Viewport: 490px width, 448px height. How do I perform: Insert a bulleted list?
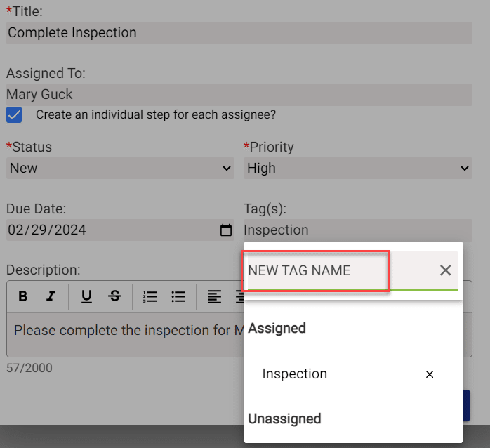coord(178,296)
